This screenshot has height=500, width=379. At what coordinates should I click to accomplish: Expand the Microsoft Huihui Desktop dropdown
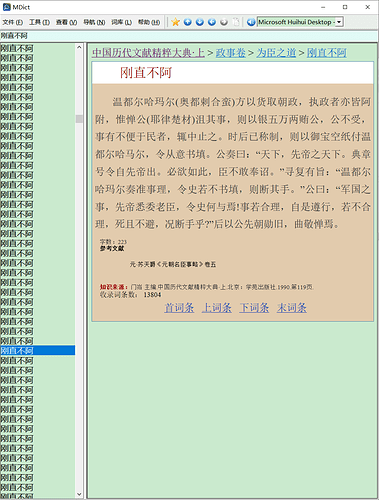pyautogui.click(x=339, y=22)
